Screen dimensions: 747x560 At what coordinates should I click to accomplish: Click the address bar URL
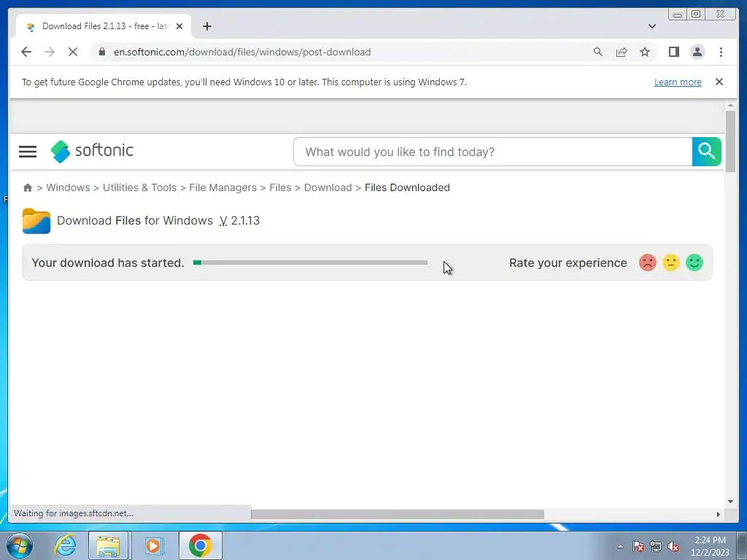(x=242, y=52)
